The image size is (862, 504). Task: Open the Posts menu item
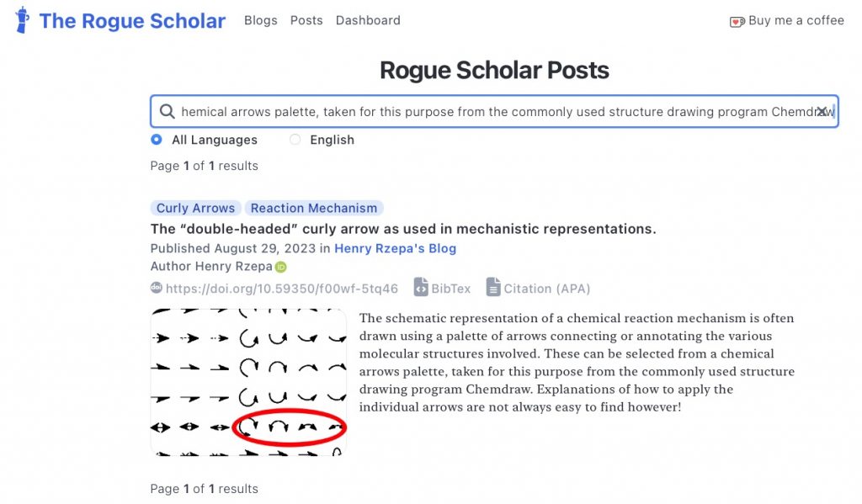306,20
